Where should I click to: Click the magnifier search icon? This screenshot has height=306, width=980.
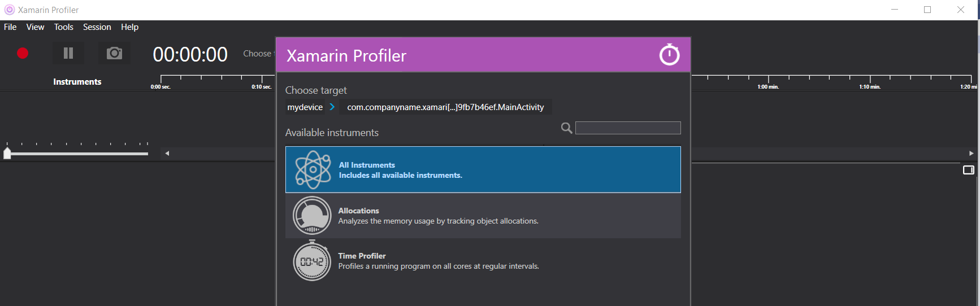566,128
